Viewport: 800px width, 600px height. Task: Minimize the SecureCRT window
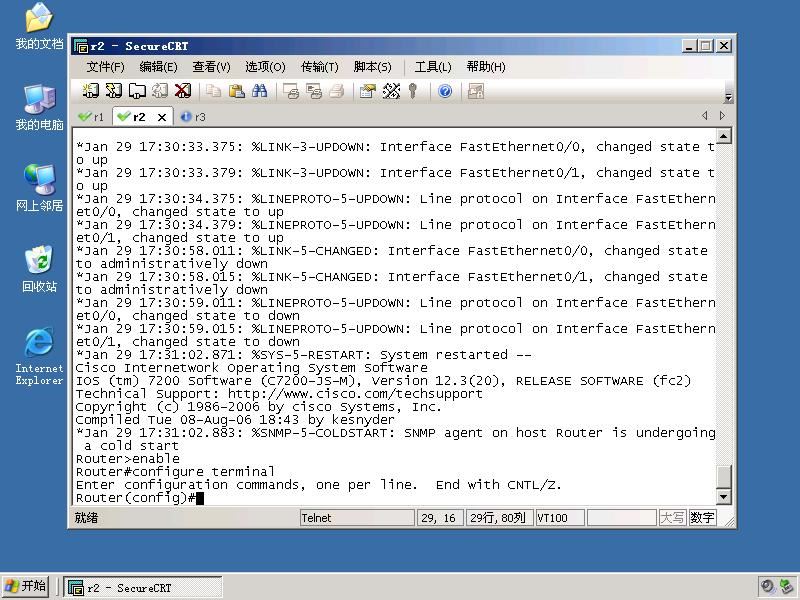[x=690, y=46]
